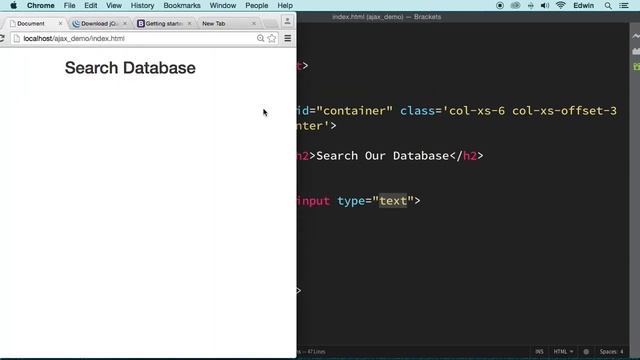Switch to the Getting started Bootstrap tab
The height and width of the screenshot is (360, 640).
tap(163, 24)
